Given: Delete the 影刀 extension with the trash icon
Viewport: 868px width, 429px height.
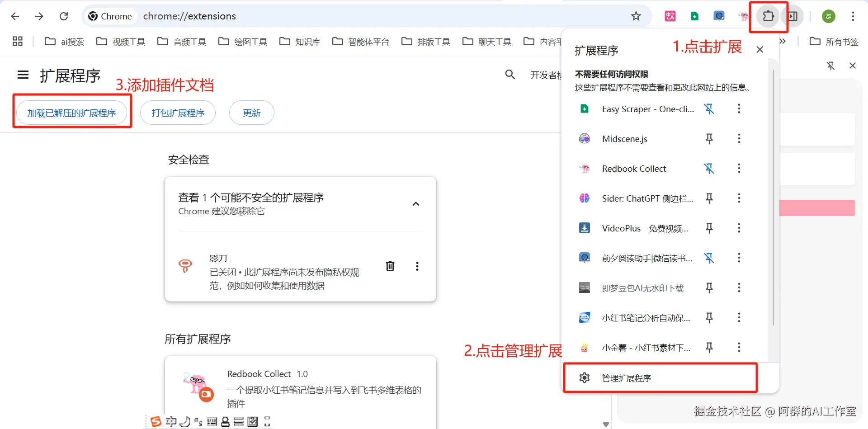Looking at the screenshot, I should [390, 266].
